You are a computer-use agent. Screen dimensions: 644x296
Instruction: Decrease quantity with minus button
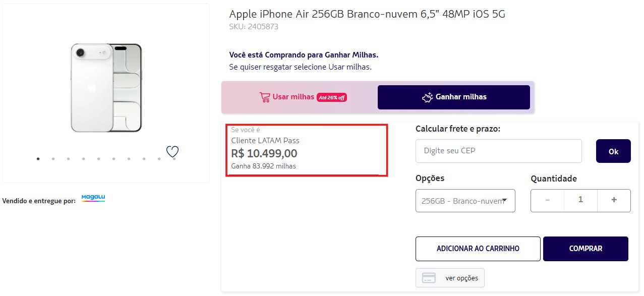point(548,200)
